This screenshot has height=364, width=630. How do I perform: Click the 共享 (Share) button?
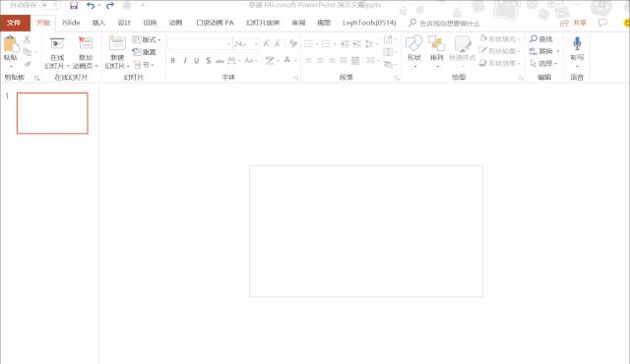pos(573,23)
